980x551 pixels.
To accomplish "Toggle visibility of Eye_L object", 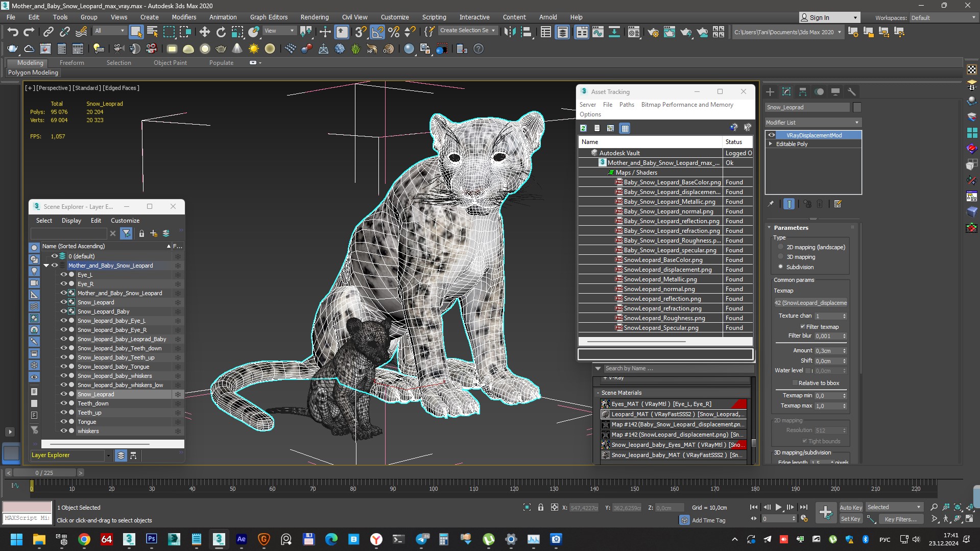I will coord(64,275).
